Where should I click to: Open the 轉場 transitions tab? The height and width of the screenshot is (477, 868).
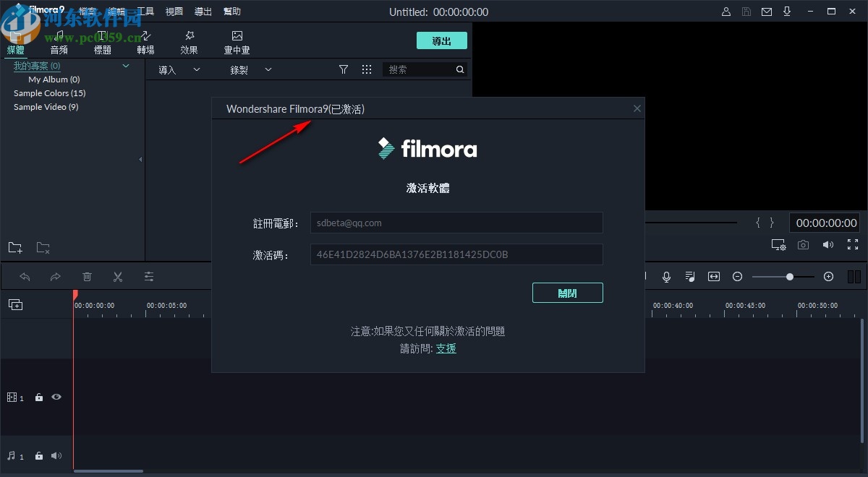[x=145, y=43]
